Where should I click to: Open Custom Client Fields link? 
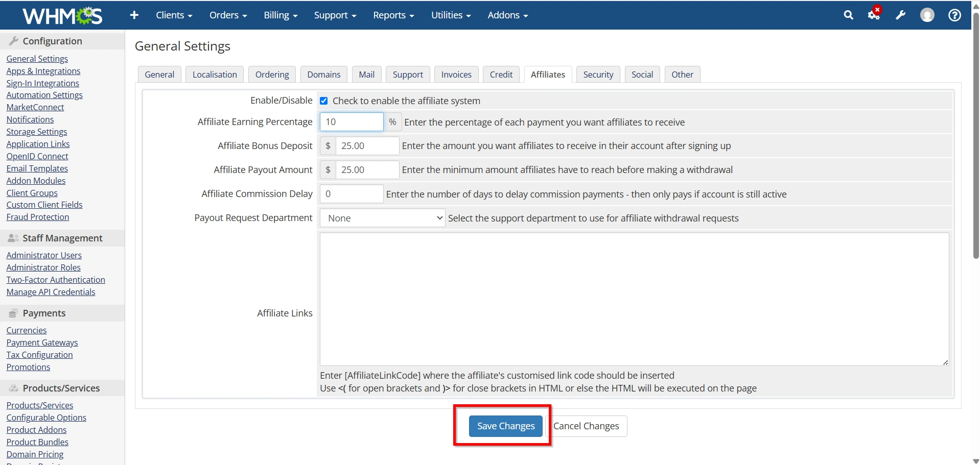(44, 205)
